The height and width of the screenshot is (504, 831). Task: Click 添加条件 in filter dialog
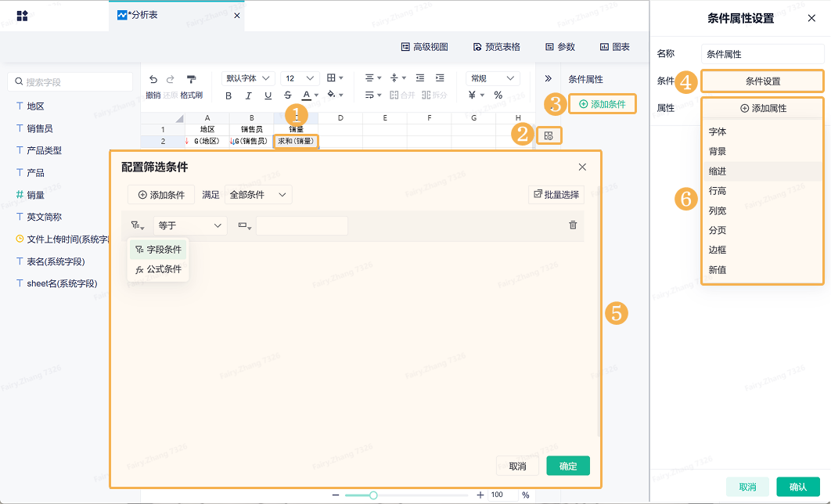pyautogui.click(x=161, y=195)
